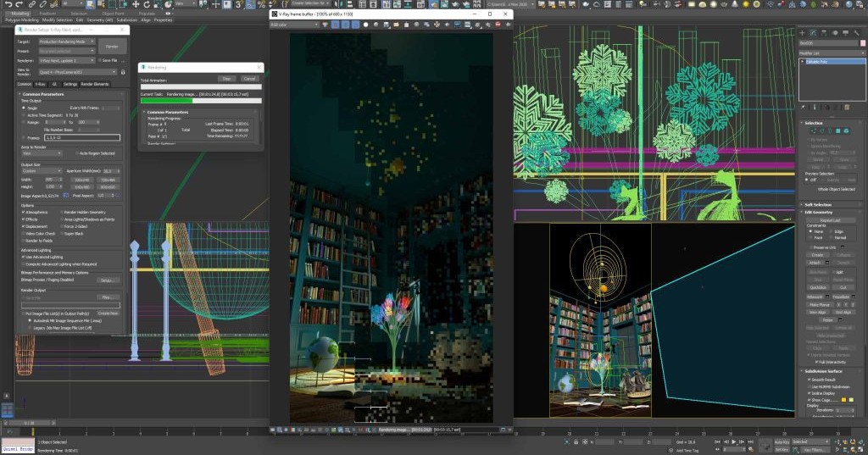Click Repeat Last in Edit Geometry
Screen dimensions: 868x455
(830, 220)
